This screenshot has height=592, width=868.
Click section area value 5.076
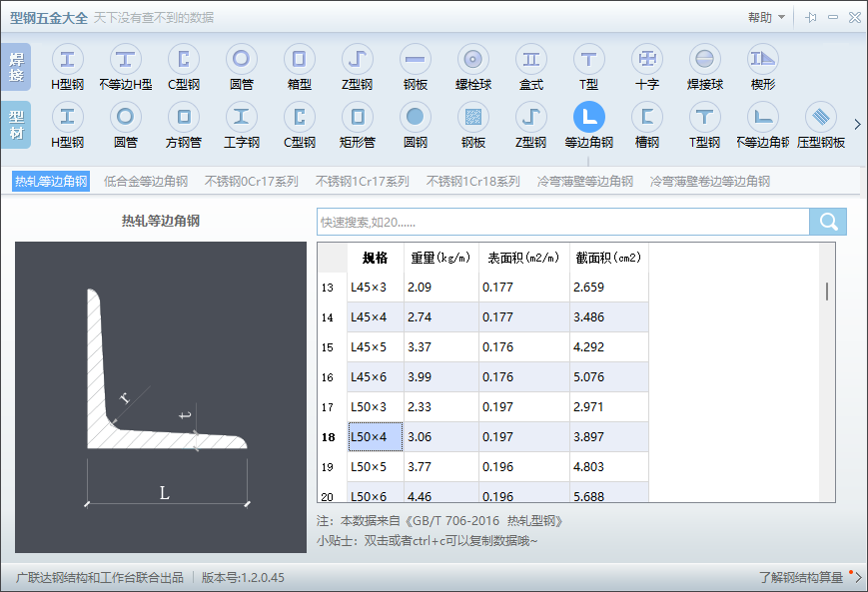[x=609, y=376]
